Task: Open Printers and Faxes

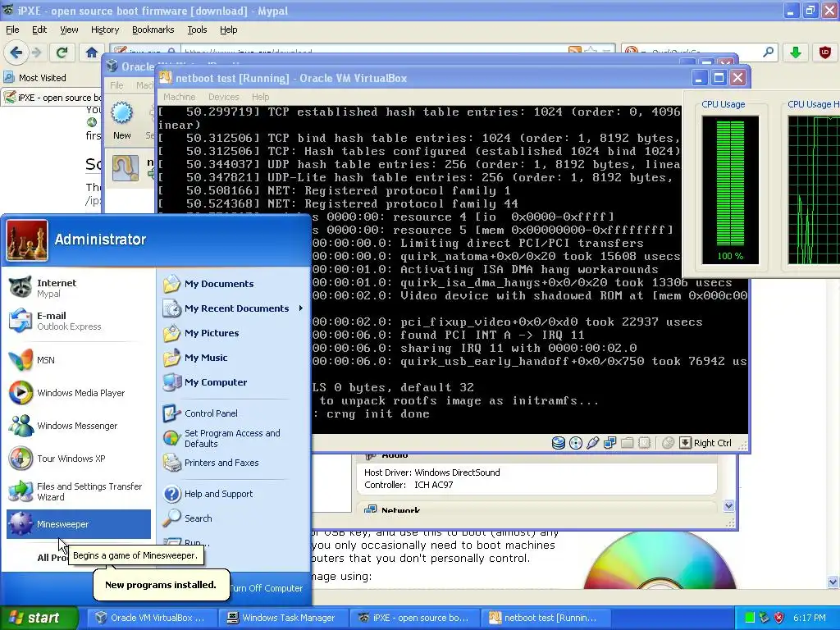Action: (x=234, y=463)
